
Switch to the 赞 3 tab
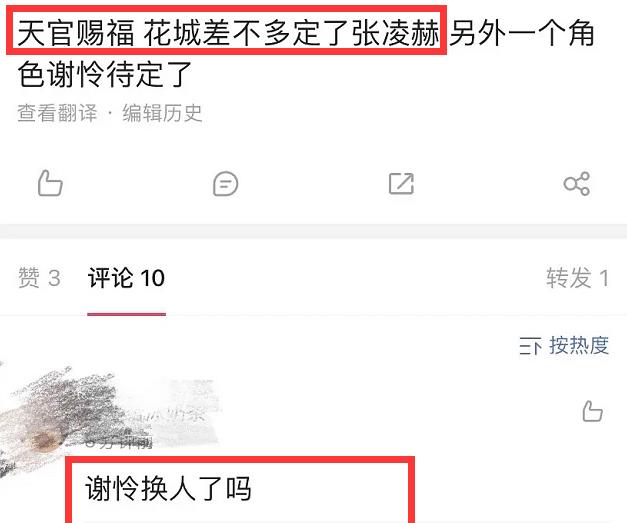click(39, 277)
